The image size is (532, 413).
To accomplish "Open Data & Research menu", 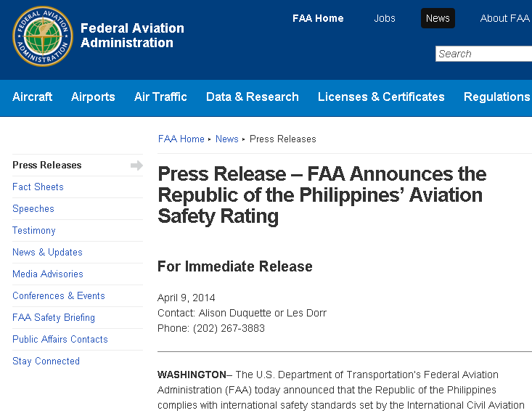I will pos(252,97).
